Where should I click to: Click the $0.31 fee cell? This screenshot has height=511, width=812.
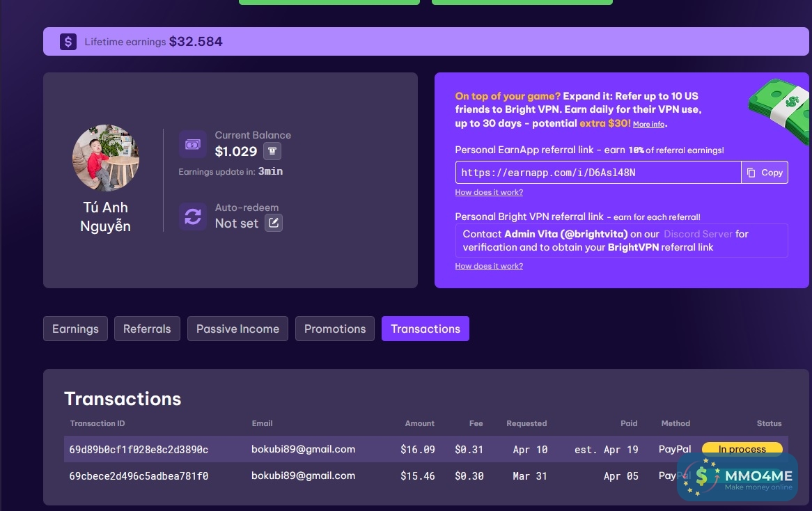tap(469, 450)
